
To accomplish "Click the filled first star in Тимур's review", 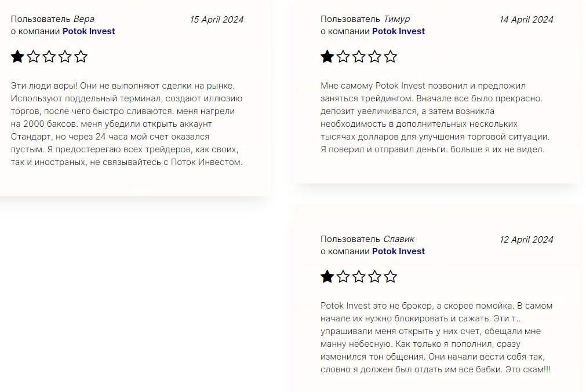I will coord(327,57).
